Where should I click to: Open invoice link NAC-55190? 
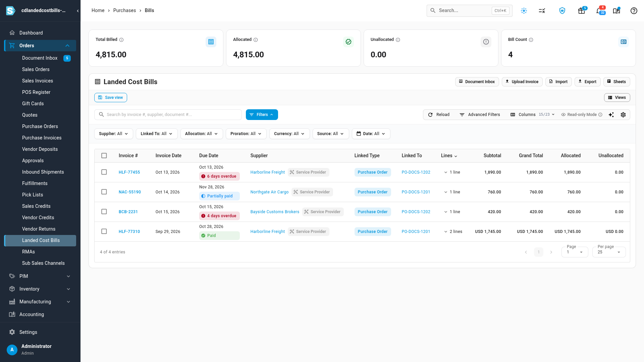pyautogui.click(x=129, y=192)
